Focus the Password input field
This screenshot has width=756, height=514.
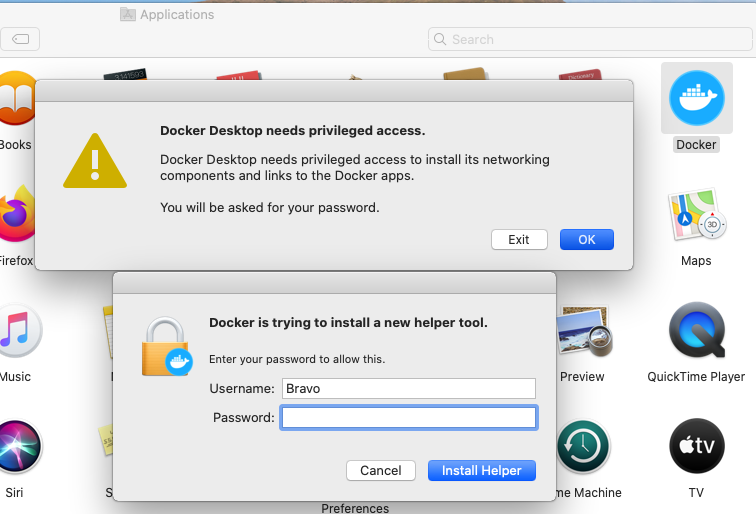pyautogui.click(x=408, y=418)
